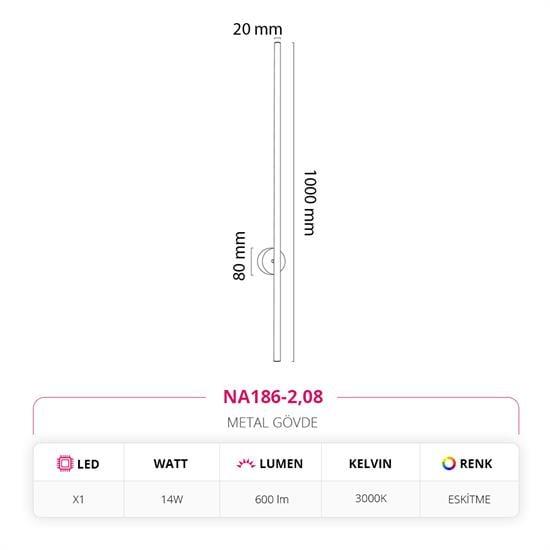Image resolution: width=550 pixels, height=550 pixels.
Task: Click the LED chip icon
Action: [x=65, y=463]
